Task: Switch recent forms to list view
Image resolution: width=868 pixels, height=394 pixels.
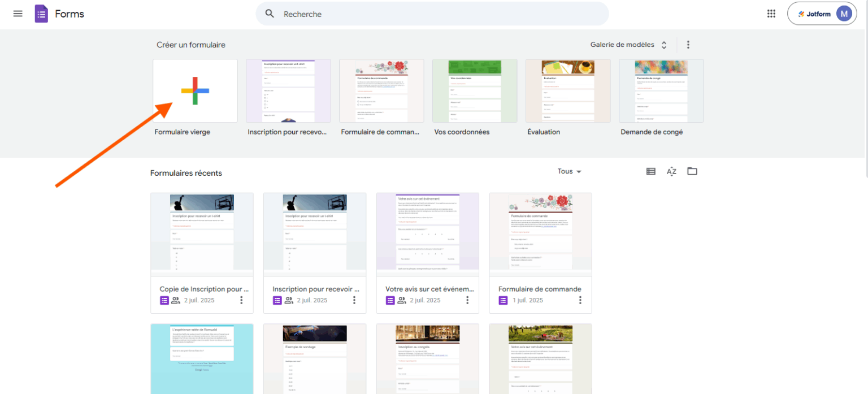Action: coord(650,171)
